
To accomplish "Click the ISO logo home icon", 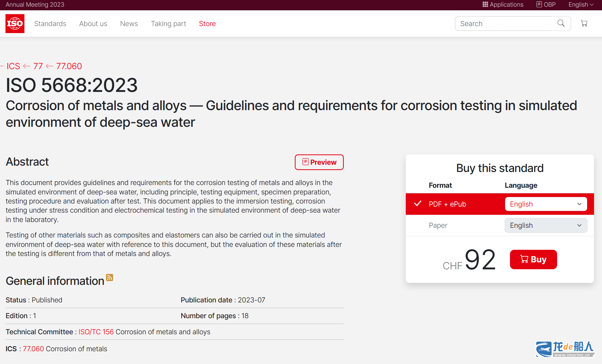I will click(x=15, y=23).
